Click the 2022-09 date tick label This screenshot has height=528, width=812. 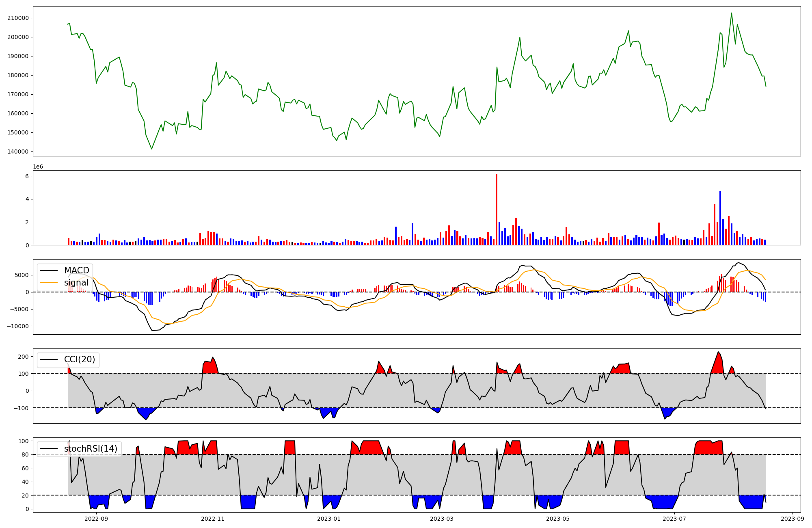coord(96,519)
